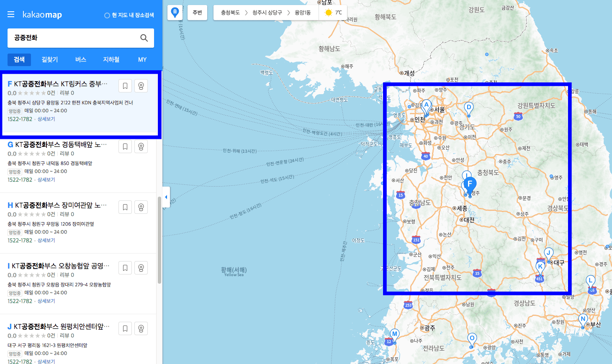Bookmark the 경동택배앞 result G
This screenshot has height=364, width=612.
pos(125,146)
